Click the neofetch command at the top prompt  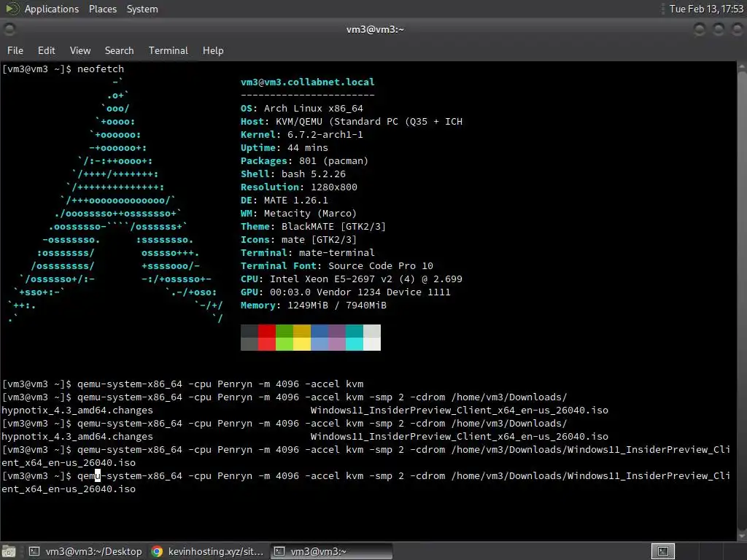click(101, 69)
